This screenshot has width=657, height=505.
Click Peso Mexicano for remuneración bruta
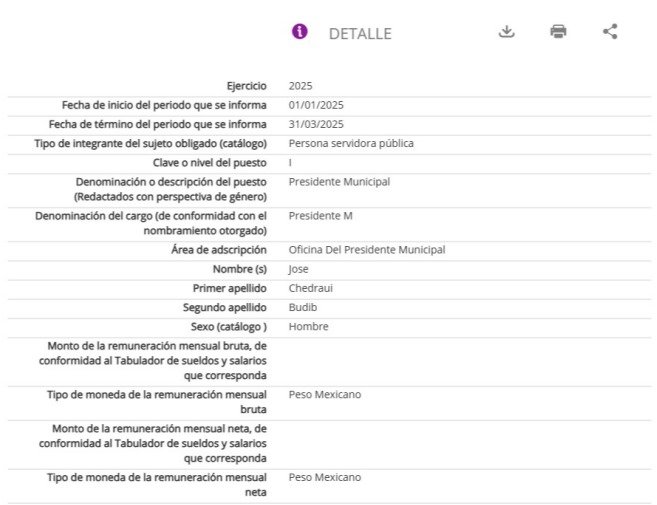(325, 395)
